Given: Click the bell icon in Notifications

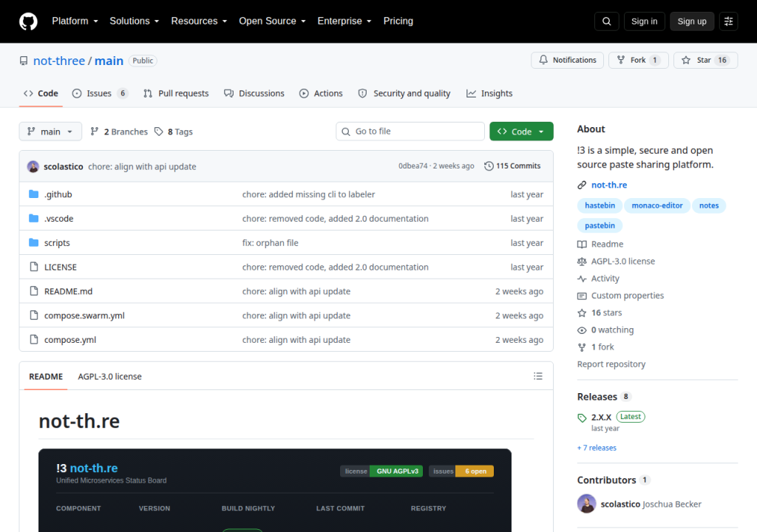Looking at the screenshot, I should click(543, 60).
